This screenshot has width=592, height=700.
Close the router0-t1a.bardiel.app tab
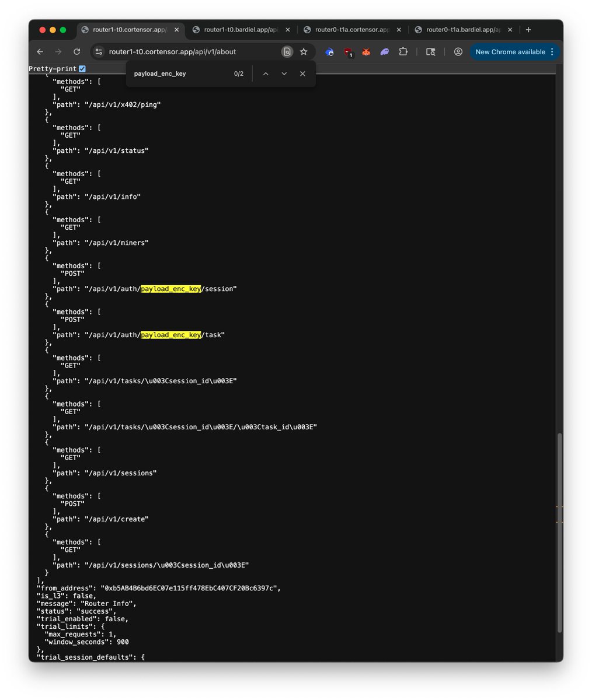click(x=510, y=30)
